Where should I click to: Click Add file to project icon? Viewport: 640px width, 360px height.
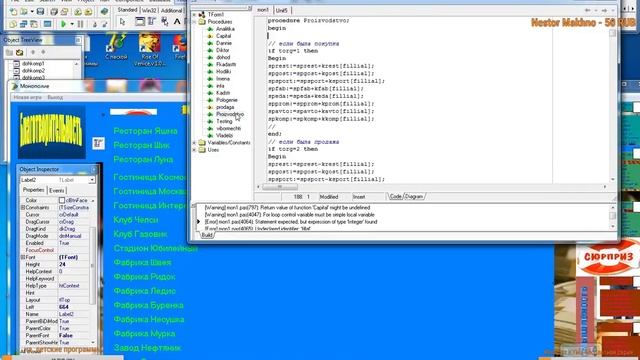point(78,11)
